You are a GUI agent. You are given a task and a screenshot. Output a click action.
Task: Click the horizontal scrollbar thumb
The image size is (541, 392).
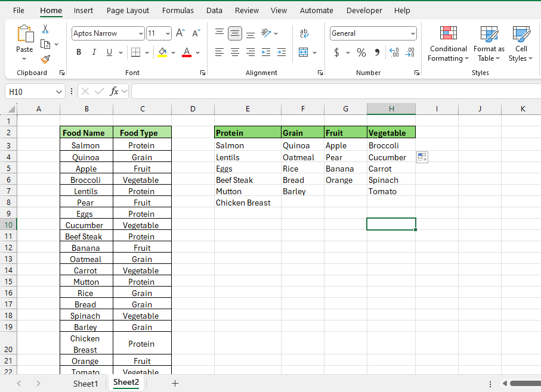pyautogui.click(x=525, y=384)
